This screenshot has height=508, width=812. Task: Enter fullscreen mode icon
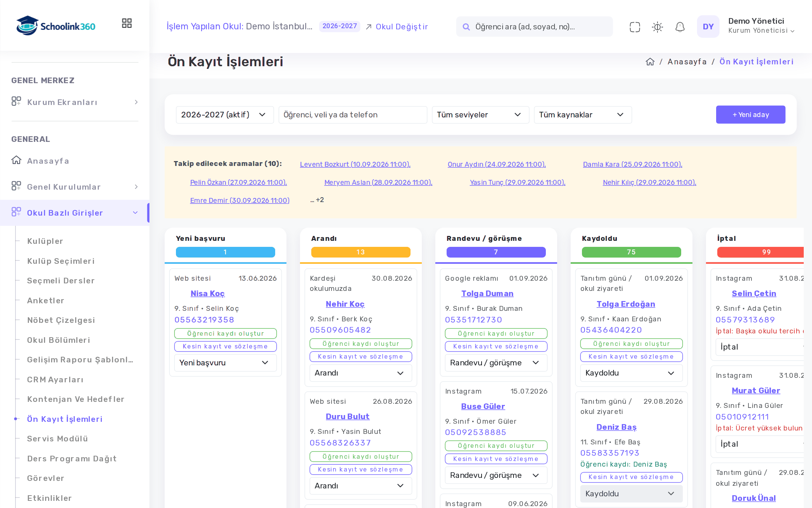[635, 27]
